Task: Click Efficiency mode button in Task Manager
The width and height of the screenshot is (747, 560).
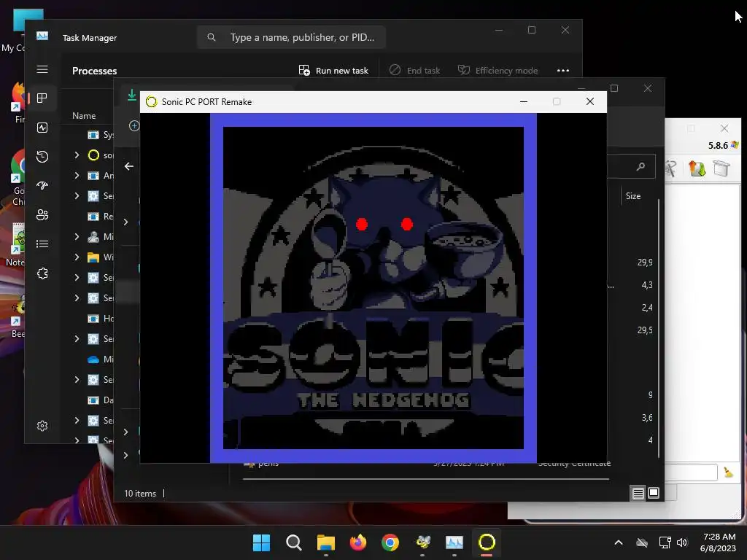Action: (x=498, y=71)
